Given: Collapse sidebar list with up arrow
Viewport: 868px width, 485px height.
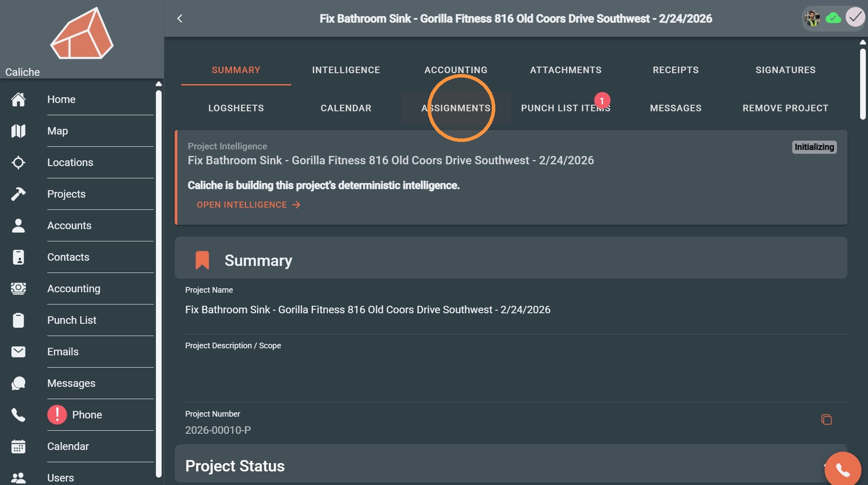Looking at the screenshot, I should 159,84.
